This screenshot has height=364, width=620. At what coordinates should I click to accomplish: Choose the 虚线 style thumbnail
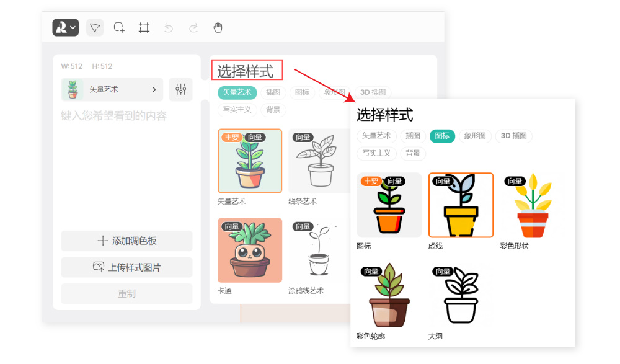[461, 205]
